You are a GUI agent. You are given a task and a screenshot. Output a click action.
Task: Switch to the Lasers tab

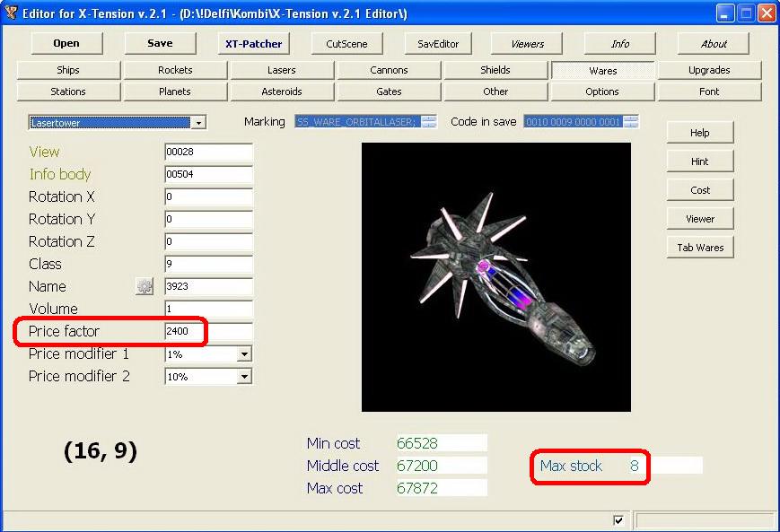point(282,70)
